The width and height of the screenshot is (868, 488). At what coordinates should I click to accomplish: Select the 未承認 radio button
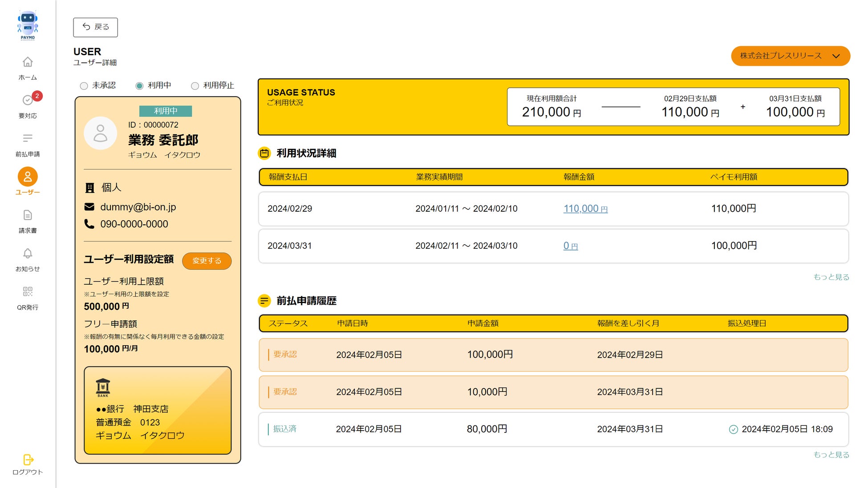[x=84, y=86]
